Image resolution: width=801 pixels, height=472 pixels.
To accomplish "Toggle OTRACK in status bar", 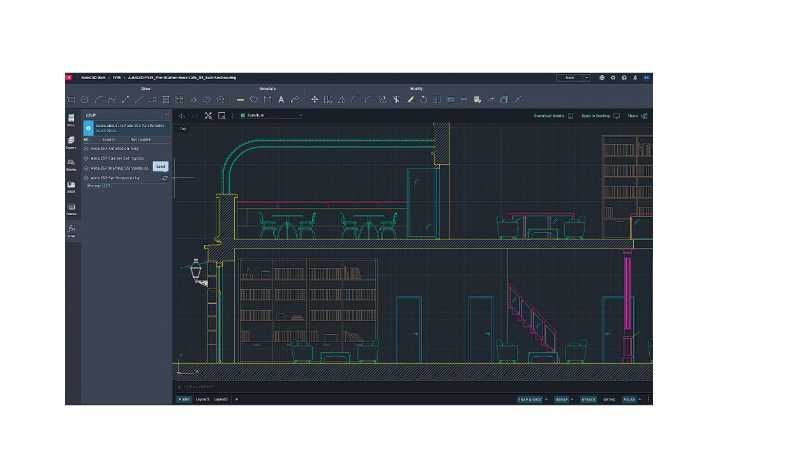I will point(588,399).
